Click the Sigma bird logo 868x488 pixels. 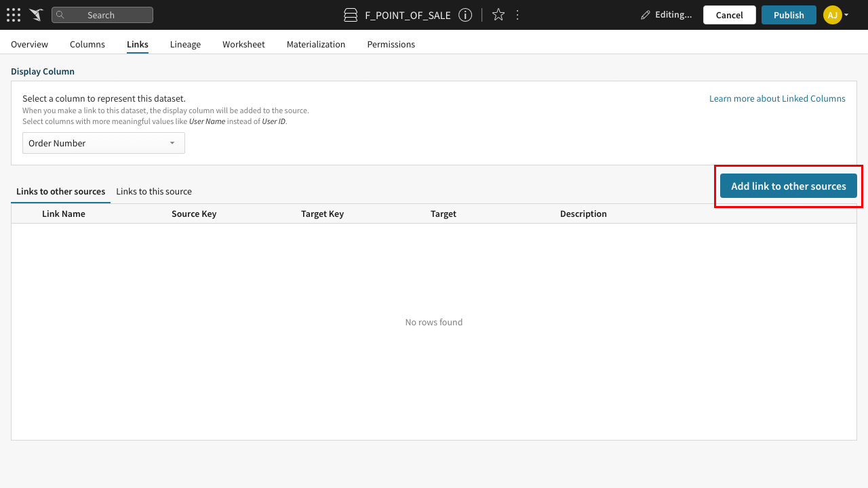(x=36, y=15)
